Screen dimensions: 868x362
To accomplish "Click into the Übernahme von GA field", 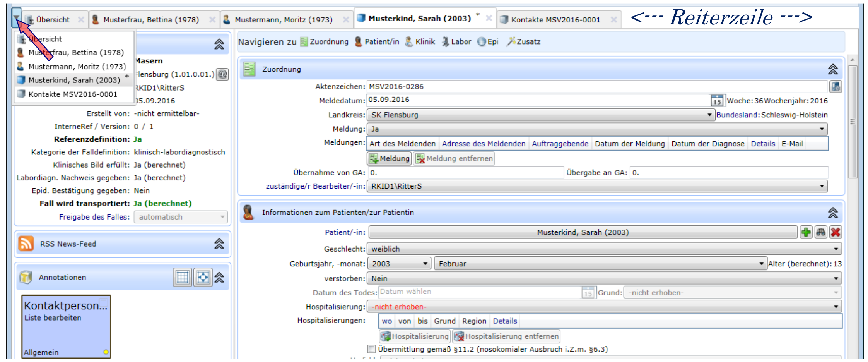I will [x=465, y=173].
